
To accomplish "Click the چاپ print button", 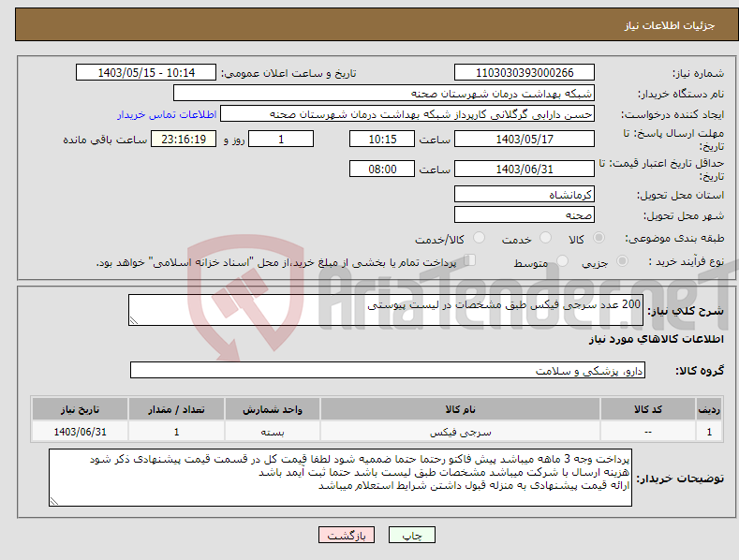I will [x=412, y=535].
